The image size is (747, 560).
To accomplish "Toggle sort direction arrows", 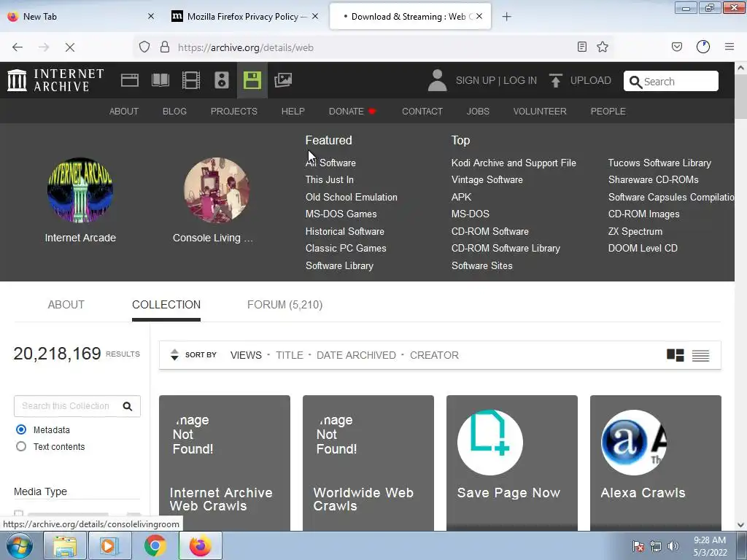I will [x=174, y=355].
